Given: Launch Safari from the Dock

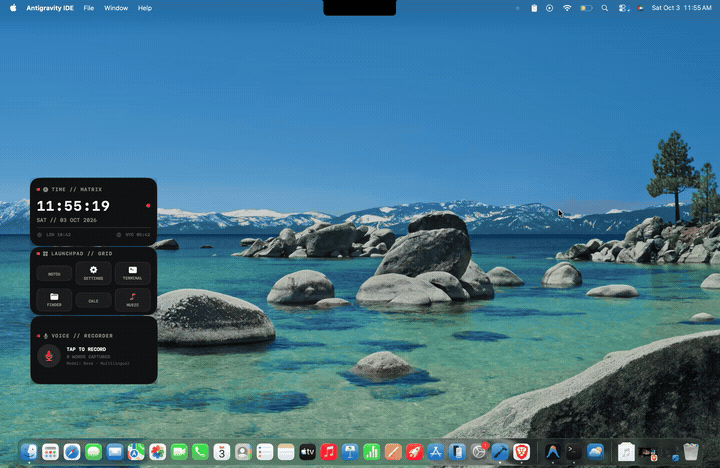Looking at the screenshot, I should click(x=72, y=452).
